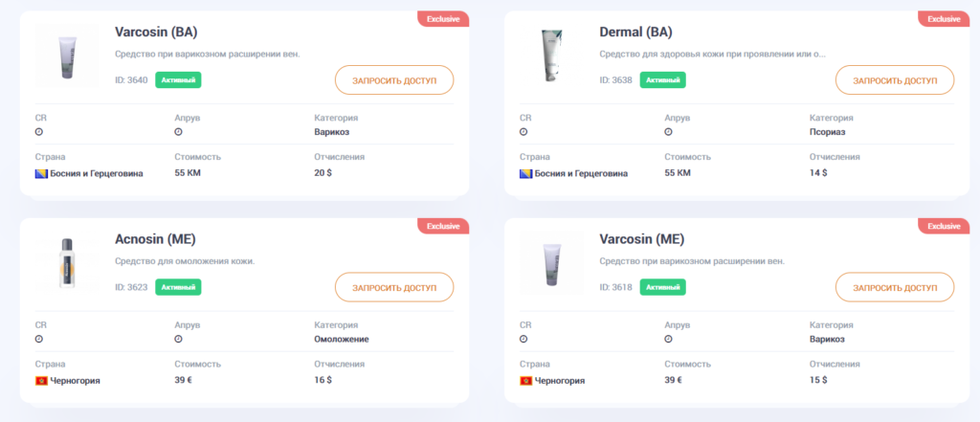
Task: Click the CR clock icon in Acnosin (ME) card
Action: tap(38, 339)
